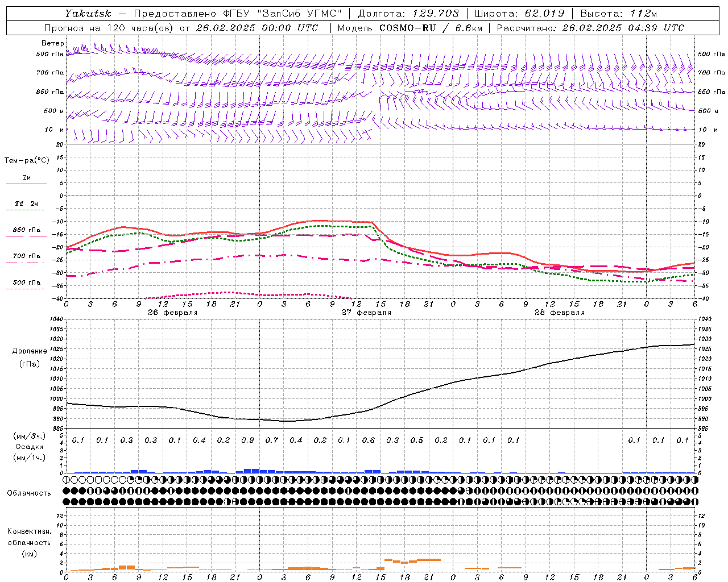Viewport: 728px width, 582px height.
Task: Click the 'Ветер' wind panel label
Action: 53,43
